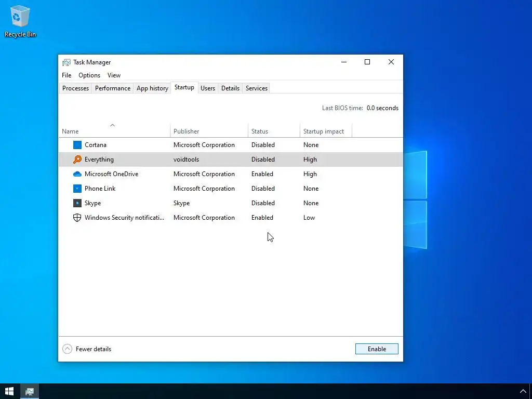This screenshot has width=532, height=399.
Task: Open the Recycle Bin desktop icon
Action: pyautogui.click(x=20, y=21)
